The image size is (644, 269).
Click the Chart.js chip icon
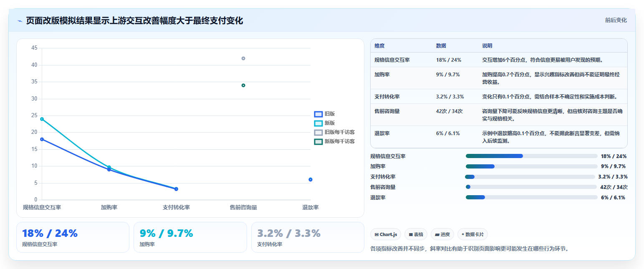[x=377, y=235]
